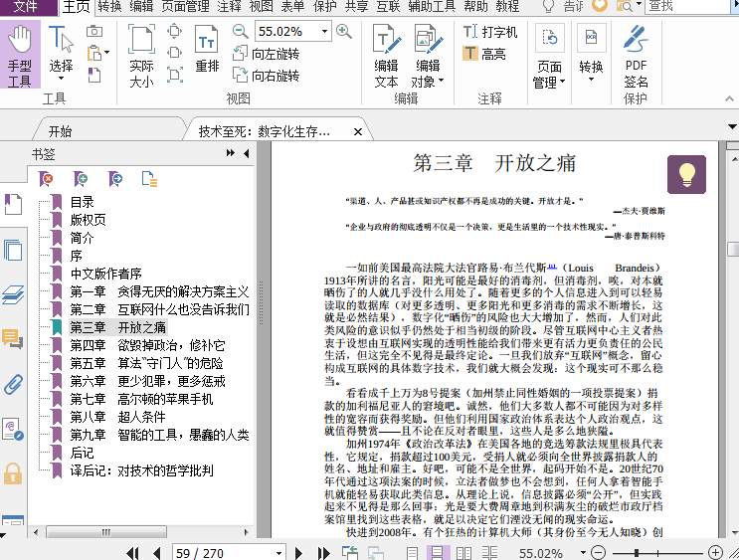The height and width of the screenshot is (560, 739).
Task: Open bookmark 目录
Action: (x=82, y=202)
